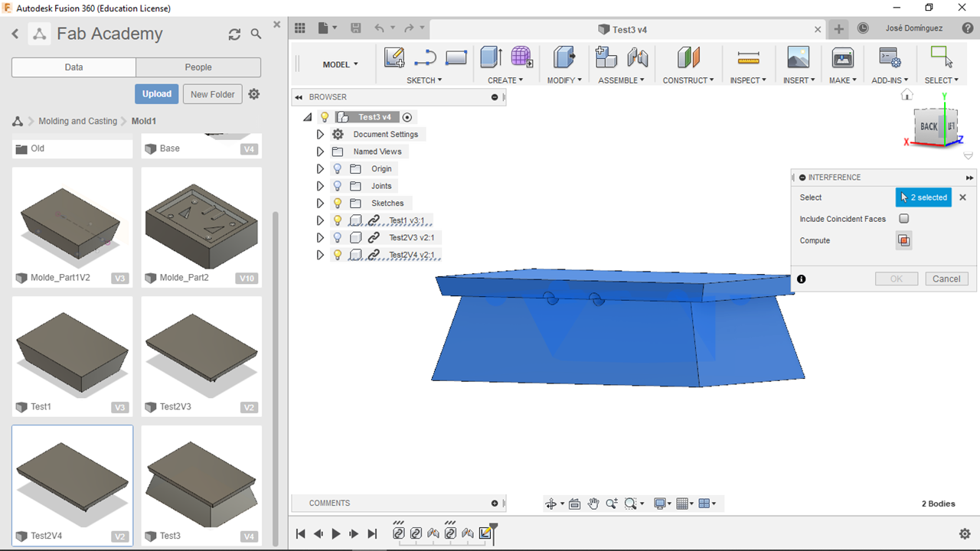980x551 pixels.
Task: Show the Test2V3 v2:1 component via bulb
Action: 338,237
